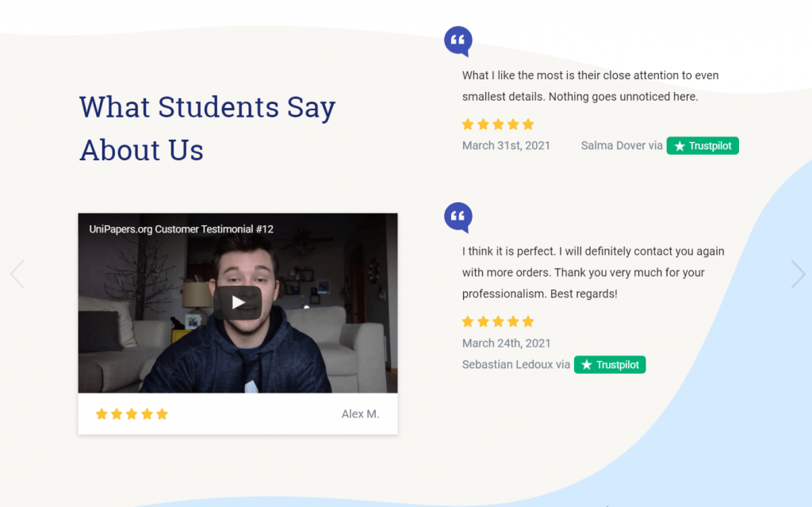812x507 pixels.
Task: Click the third star in Alex M.'s rating
Action: (x=132, y=413)
